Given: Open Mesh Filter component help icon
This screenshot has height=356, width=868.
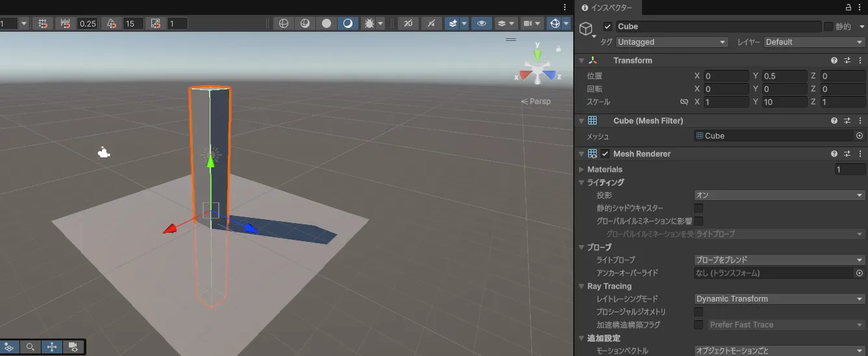Looking at the screenshot, I should 834,121.
